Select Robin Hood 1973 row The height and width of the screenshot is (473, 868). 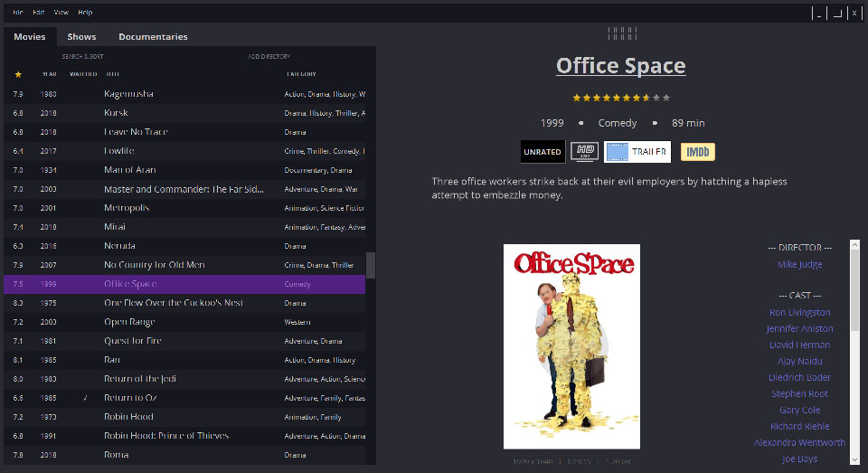(x=184, y=417)
